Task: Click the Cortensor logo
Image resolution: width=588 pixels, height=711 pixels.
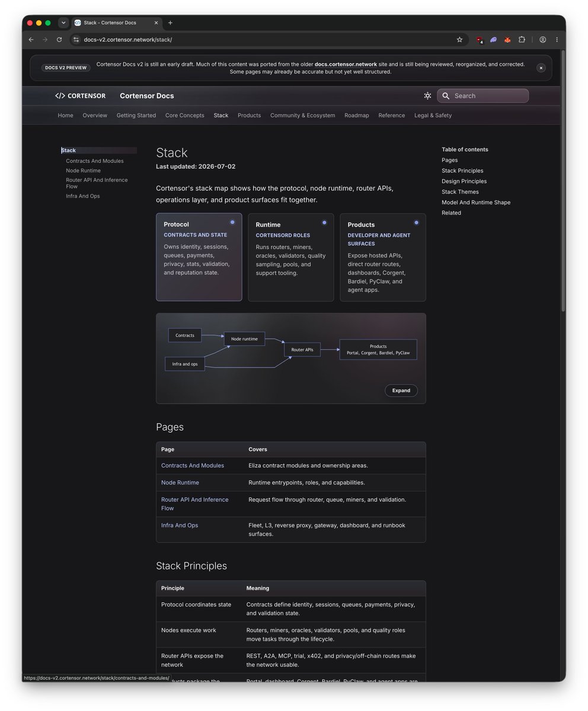Action: (80, 95)
